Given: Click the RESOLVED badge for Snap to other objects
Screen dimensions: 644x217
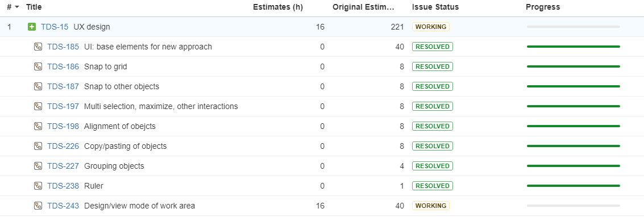Looking at the screenshot, I should click(x=433, y=86).
